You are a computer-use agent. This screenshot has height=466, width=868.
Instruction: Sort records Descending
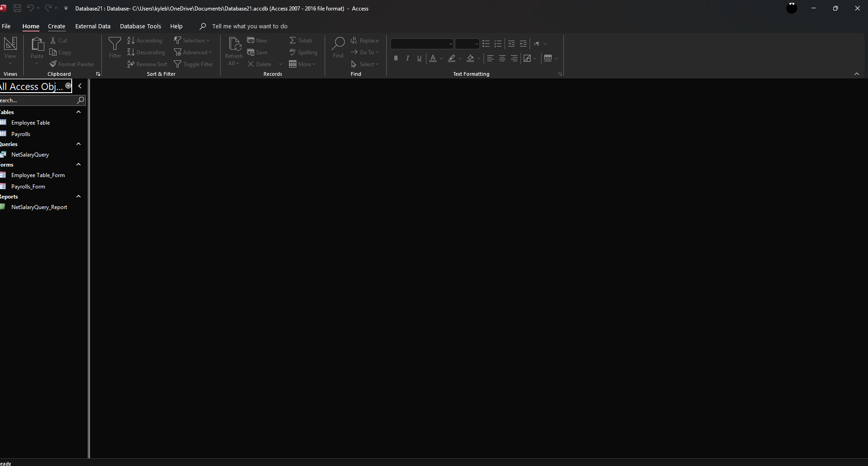click(146, 52)
